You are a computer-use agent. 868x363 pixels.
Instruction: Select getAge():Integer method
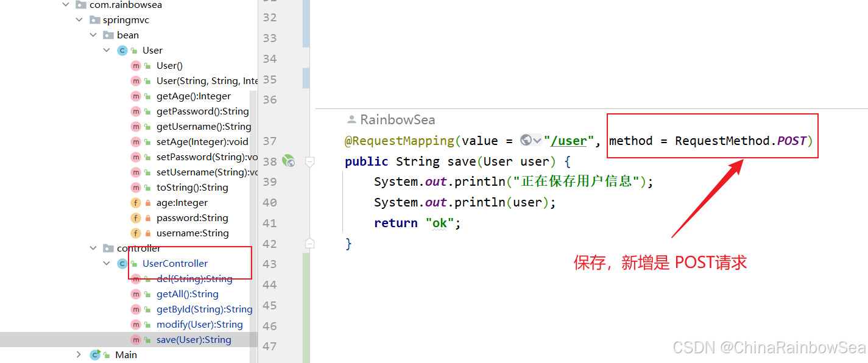(x=194, y=96)
